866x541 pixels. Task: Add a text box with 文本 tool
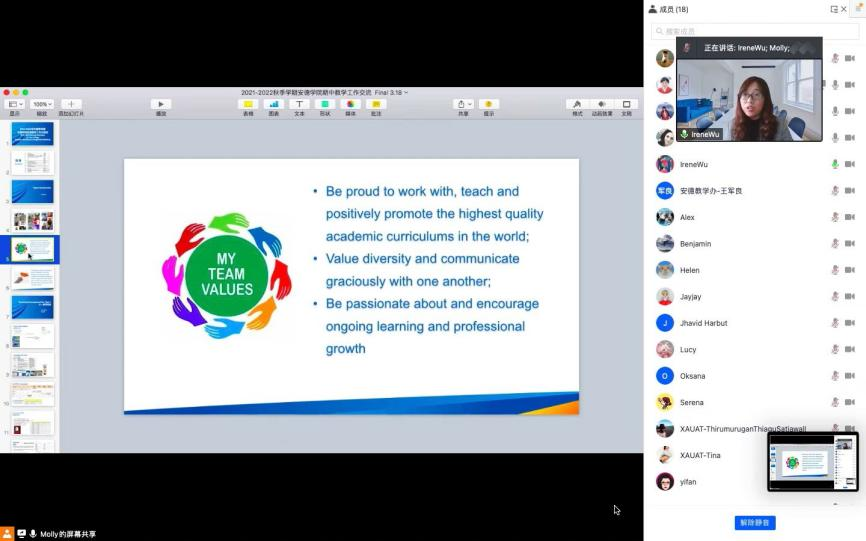pos(299,104)
